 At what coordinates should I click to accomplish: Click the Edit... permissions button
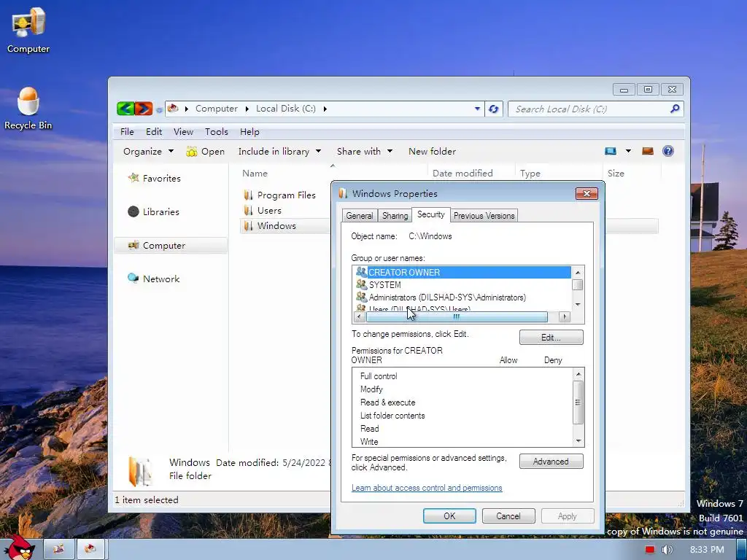pyautogui.click(x=551, y=337)
